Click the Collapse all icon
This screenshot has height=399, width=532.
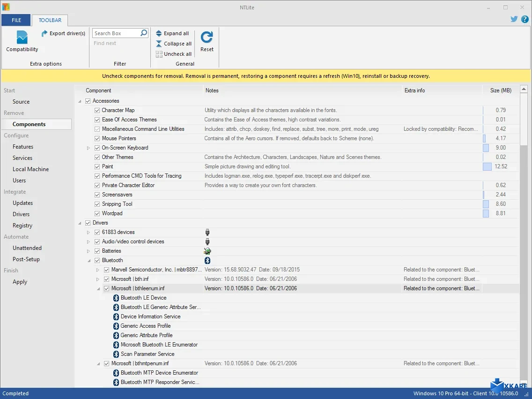[x=159, y=44]
